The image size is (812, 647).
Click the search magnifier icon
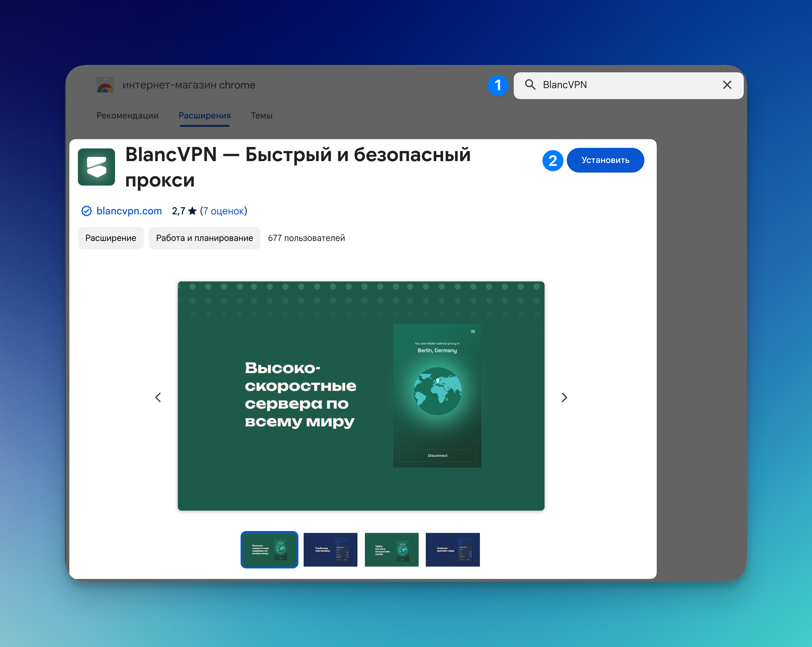(x=530, y=85)
